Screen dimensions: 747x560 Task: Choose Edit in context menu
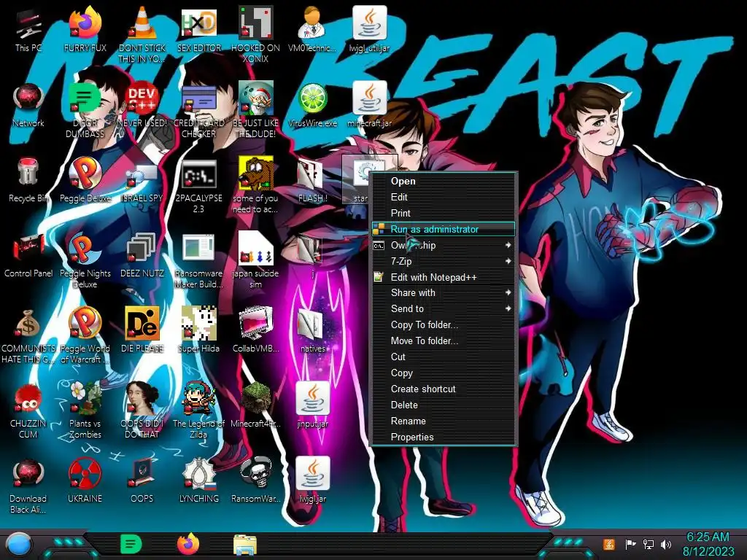click(443, 197)
